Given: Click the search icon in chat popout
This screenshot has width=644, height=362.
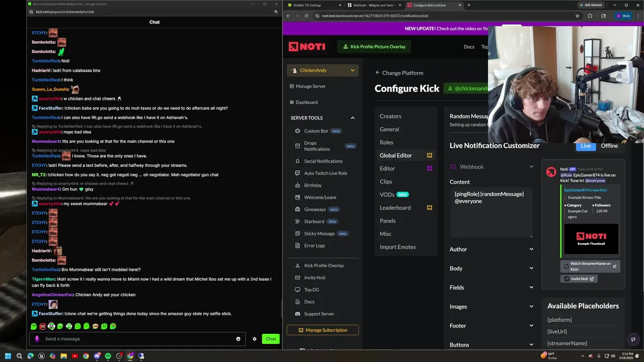Looking at the screenshot, I should click(x=276, y=12).
